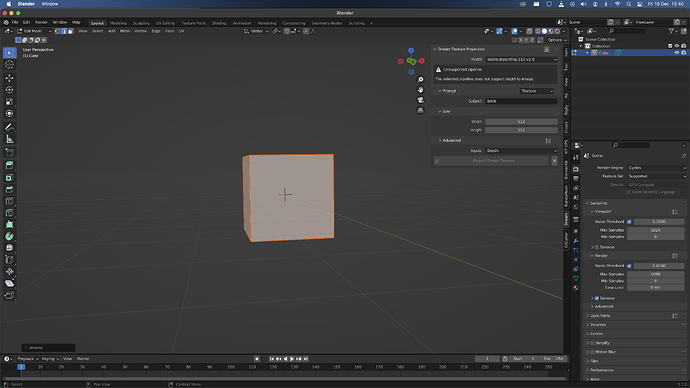
Task: Enable Motion Blur checkbox
Action: point(592,352)
